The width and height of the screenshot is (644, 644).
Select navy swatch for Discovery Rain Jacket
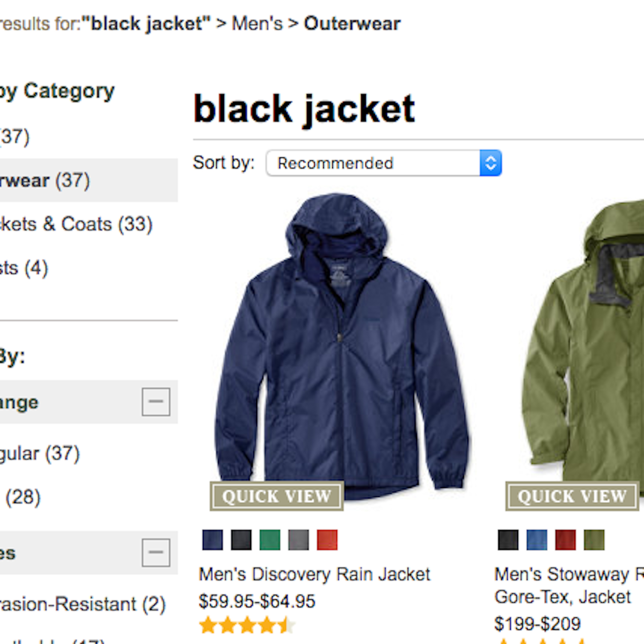click(x=212, y=540)
